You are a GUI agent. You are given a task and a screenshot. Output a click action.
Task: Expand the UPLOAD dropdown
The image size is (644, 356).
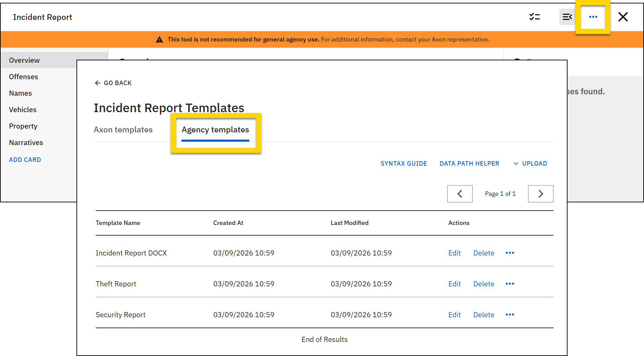click(x=530, y=164)
